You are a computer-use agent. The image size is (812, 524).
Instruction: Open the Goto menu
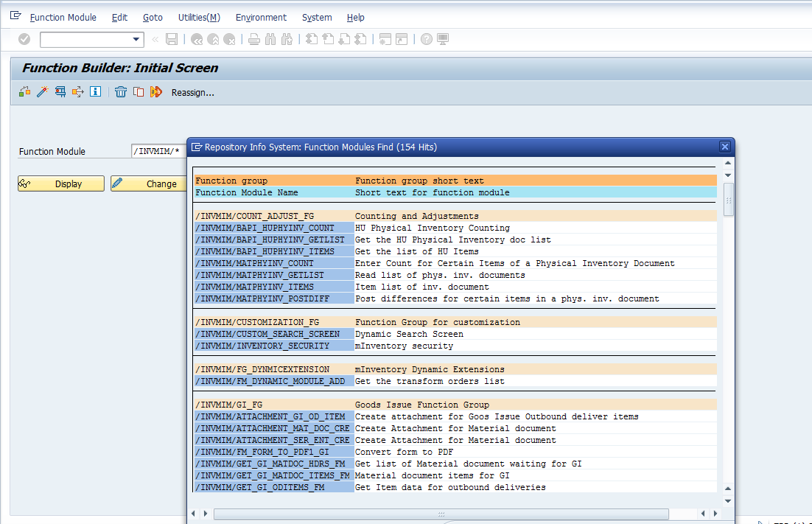[x=153, y=17]
